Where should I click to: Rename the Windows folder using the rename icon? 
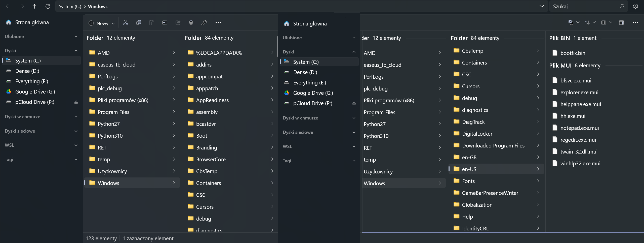165,23
